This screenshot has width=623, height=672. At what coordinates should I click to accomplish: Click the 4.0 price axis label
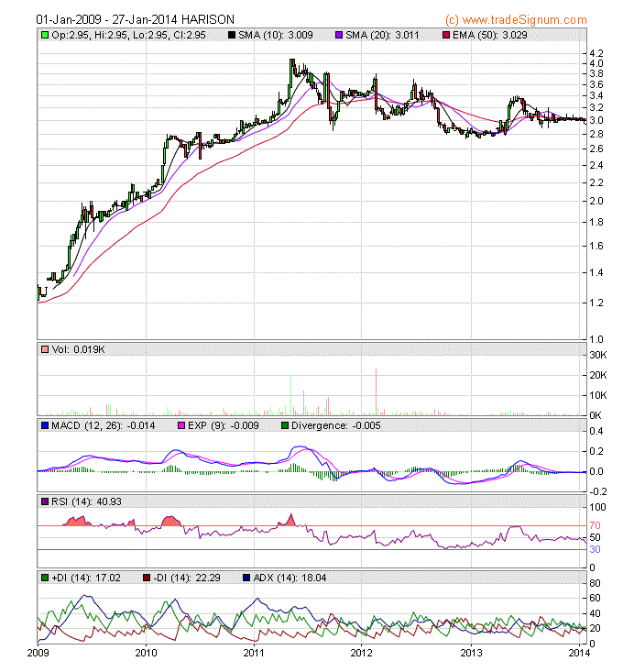pos(596,63)
